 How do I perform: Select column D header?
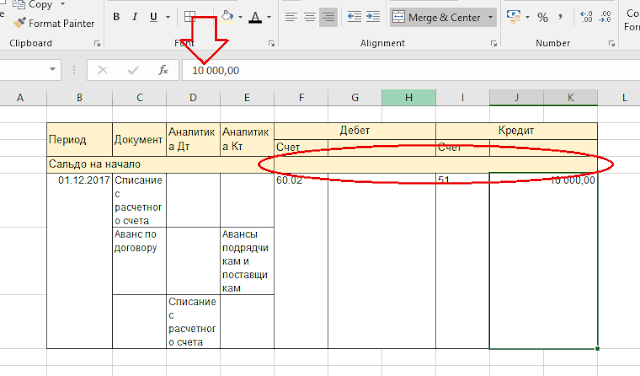[193, 98]
